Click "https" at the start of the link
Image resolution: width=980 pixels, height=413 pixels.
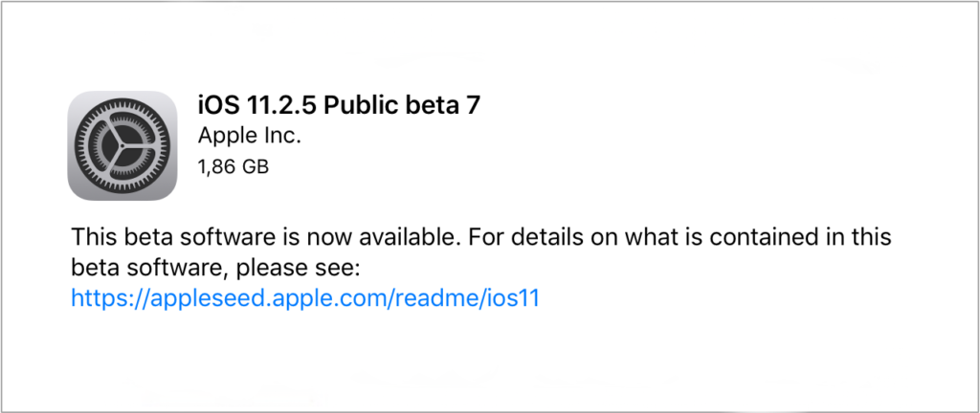click(99, 297)
